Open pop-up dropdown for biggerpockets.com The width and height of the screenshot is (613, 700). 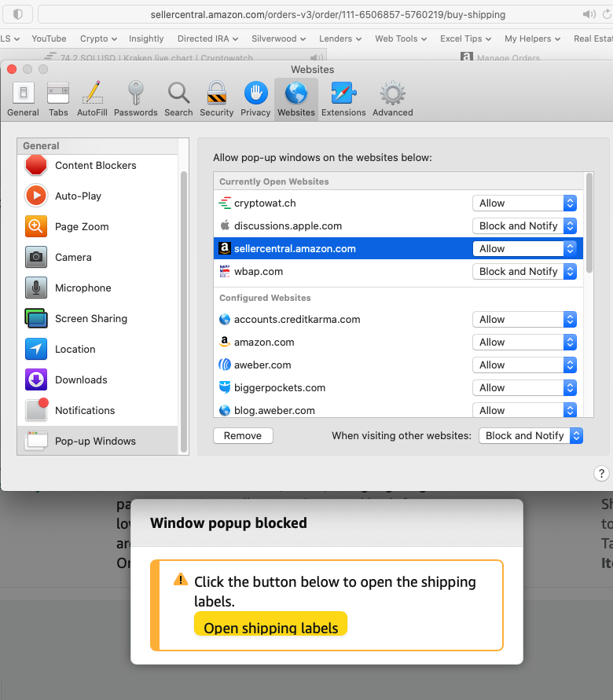click(x=525, y=387)
